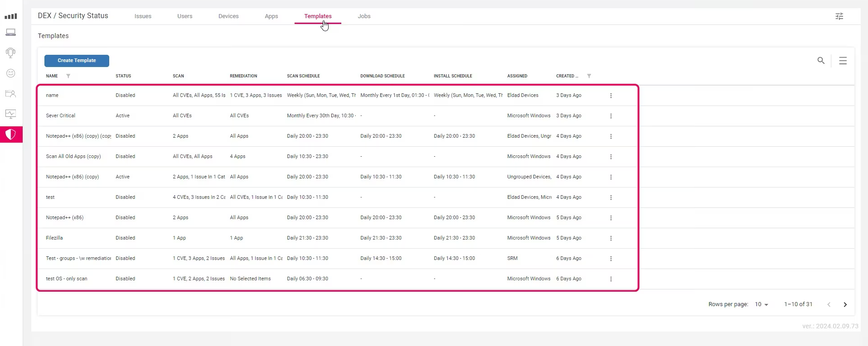Click the search magnifier icon in templates table
This screenshot has height=346, width=868.
pos(821,60)
